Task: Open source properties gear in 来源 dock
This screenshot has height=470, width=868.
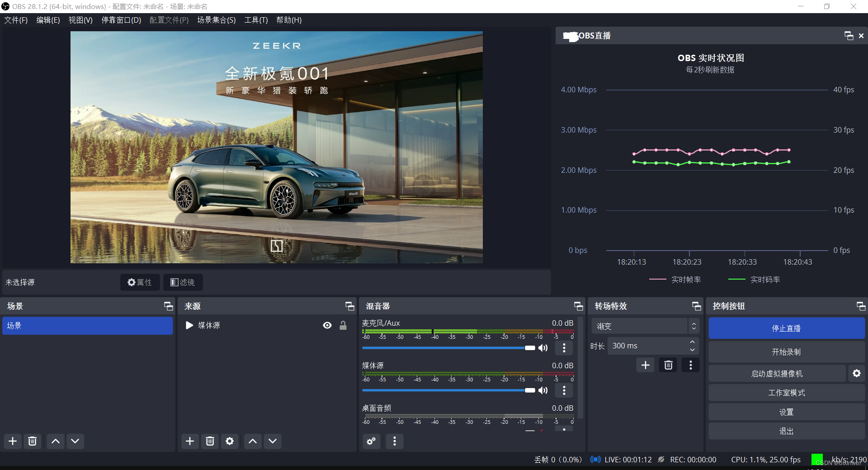Action: [230, 441]
